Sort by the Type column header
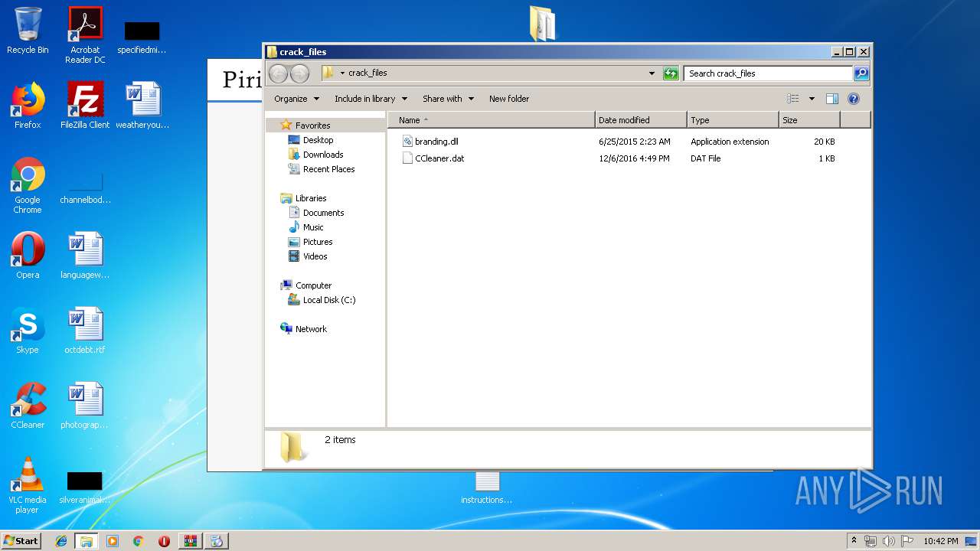This screenshot has height=551, width=980. click(x=733, y=120)
